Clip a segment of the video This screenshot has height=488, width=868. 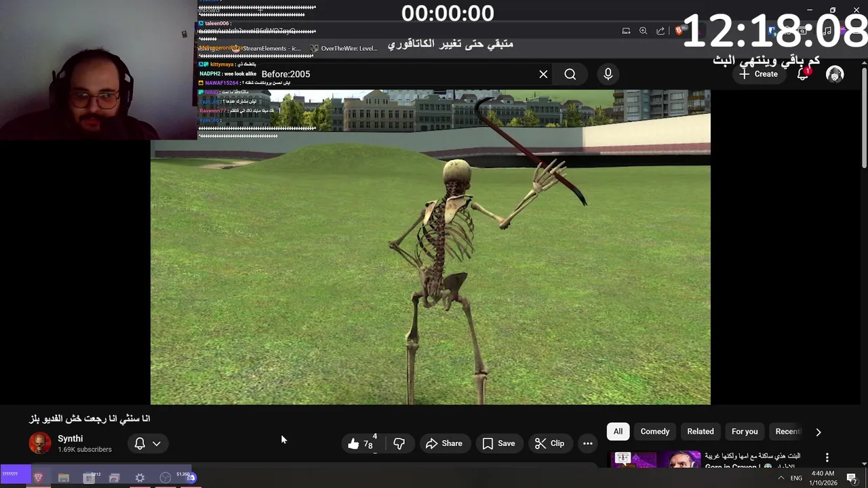pyautogui.click(x=549, y=444)
